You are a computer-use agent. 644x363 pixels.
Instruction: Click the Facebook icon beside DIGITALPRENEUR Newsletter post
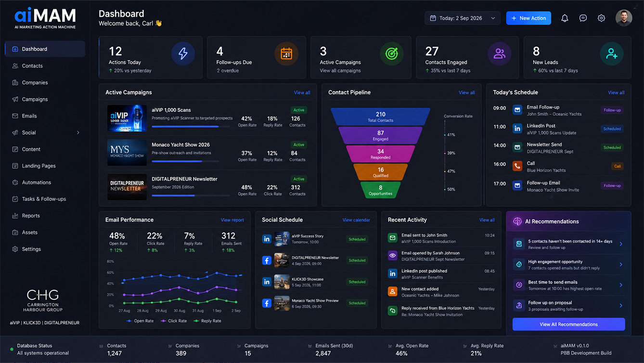tap(267, 260)
